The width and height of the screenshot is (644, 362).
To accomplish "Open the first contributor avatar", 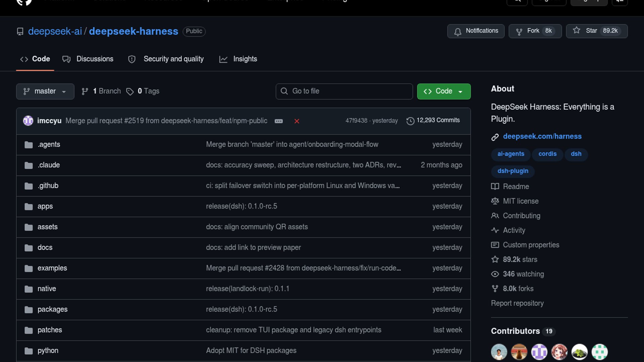I will [499, 352].
